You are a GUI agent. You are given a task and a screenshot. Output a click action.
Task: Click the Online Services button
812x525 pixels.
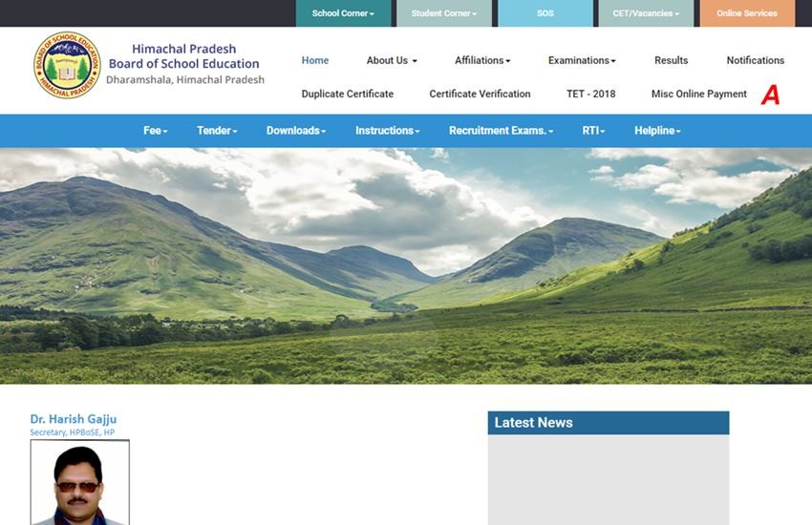coord(747,13)
